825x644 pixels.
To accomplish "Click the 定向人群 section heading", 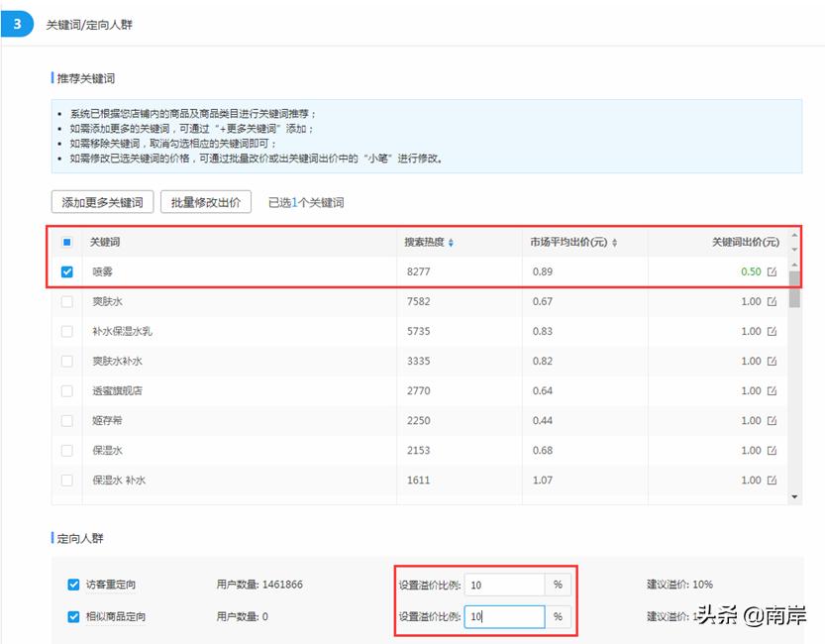I will pos(80,538).
